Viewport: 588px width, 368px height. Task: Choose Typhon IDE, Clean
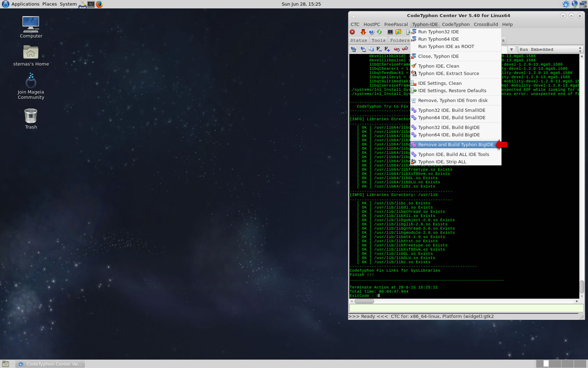click(x=456, y=66)
